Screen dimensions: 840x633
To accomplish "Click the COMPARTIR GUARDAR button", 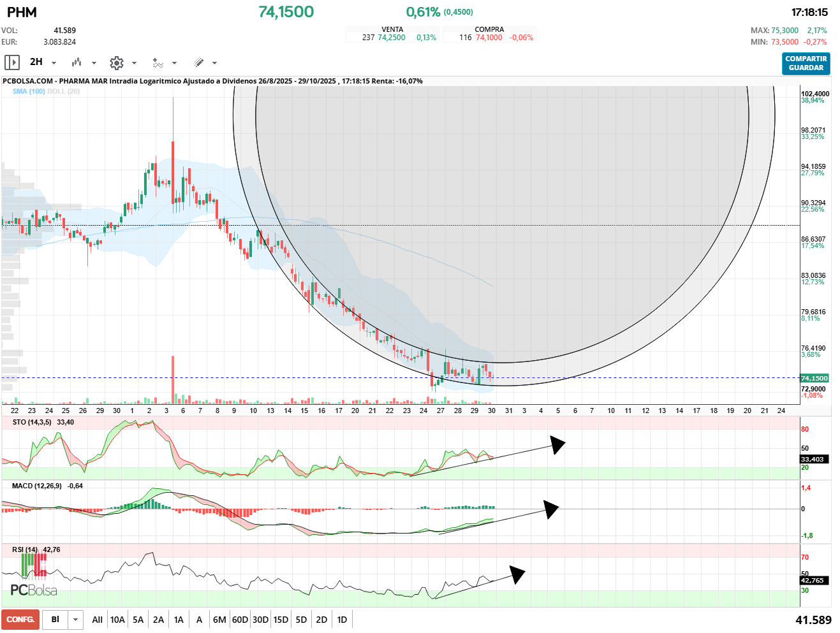I will point(806,63).
